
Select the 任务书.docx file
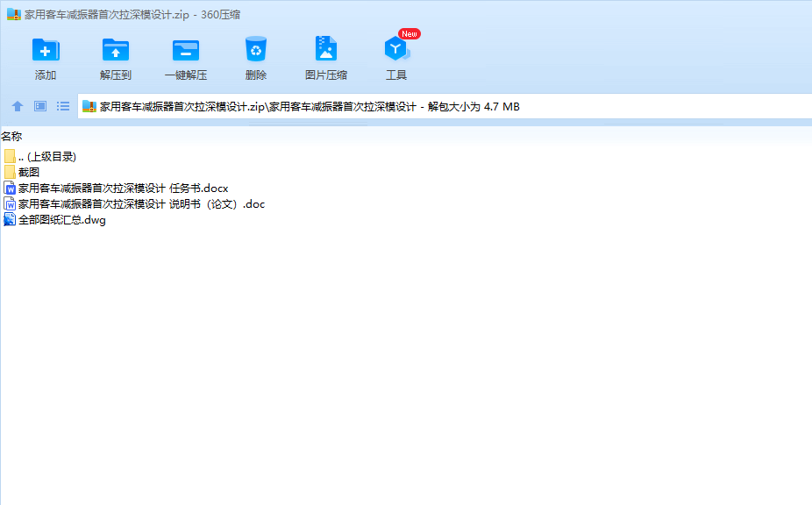tap(116, 188)
